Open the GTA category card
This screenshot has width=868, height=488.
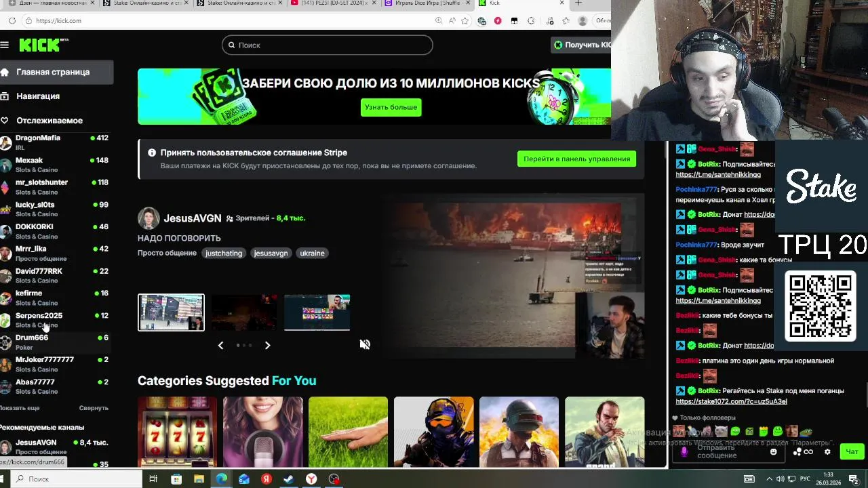coord(604,432)
